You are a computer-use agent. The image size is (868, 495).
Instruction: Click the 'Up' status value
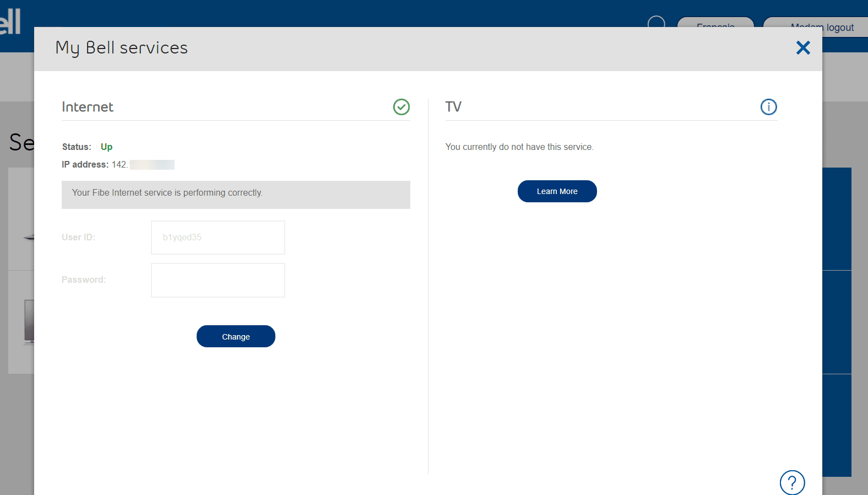pos(106,147)
